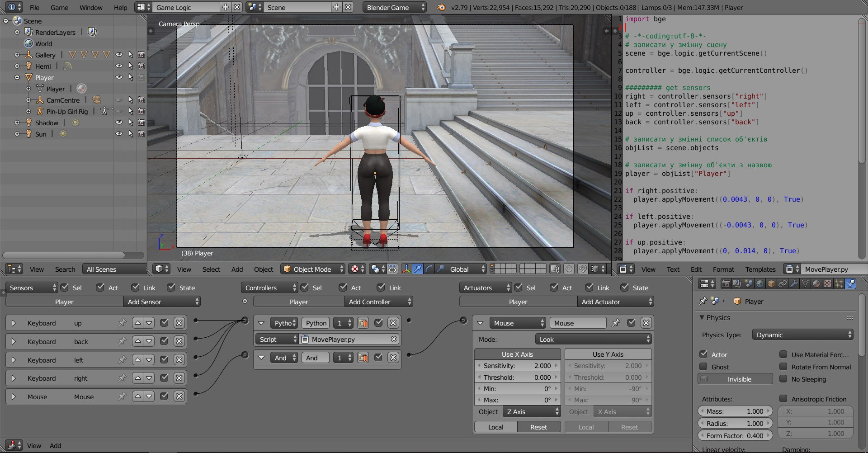This screenshot has height=453, width=868.
Task: Remove the Mouse actuator
Action: pos(646,323)
